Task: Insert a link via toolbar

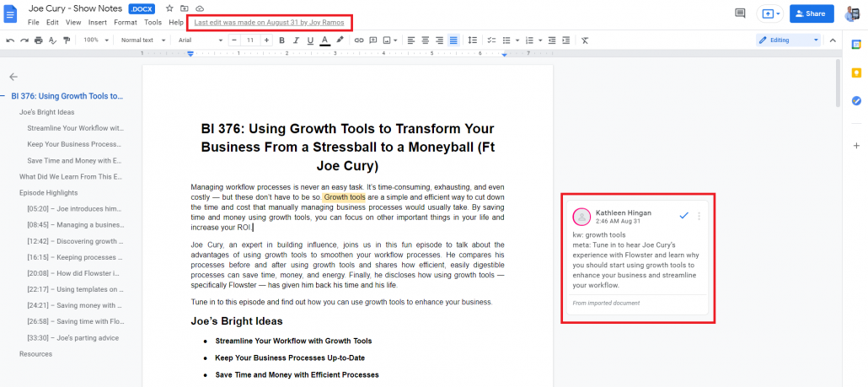Action: [359, 40]
